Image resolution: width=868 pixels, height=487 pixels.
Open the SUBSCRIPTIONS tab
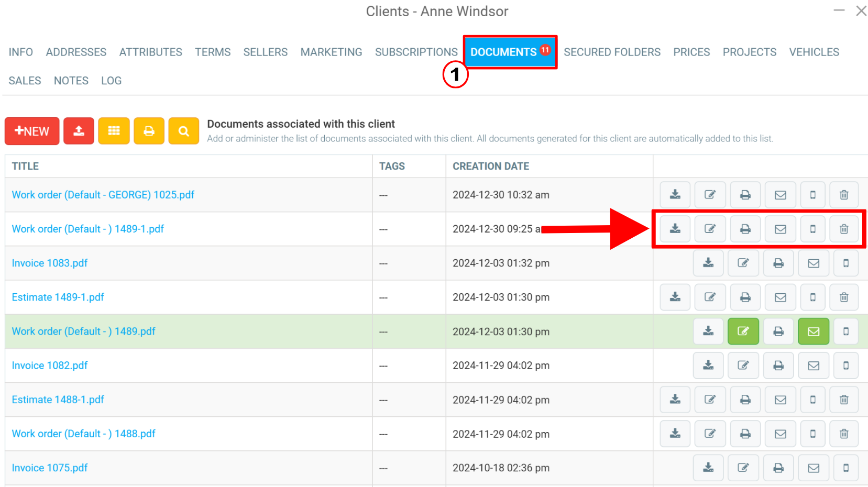416,52
